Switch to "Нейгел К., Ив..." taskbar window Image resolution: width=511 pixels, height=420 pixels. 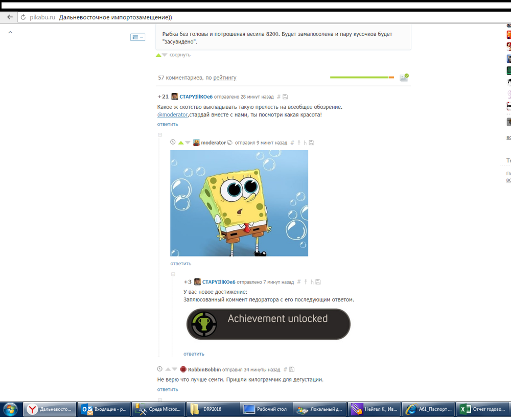click(x=375, y=409)
